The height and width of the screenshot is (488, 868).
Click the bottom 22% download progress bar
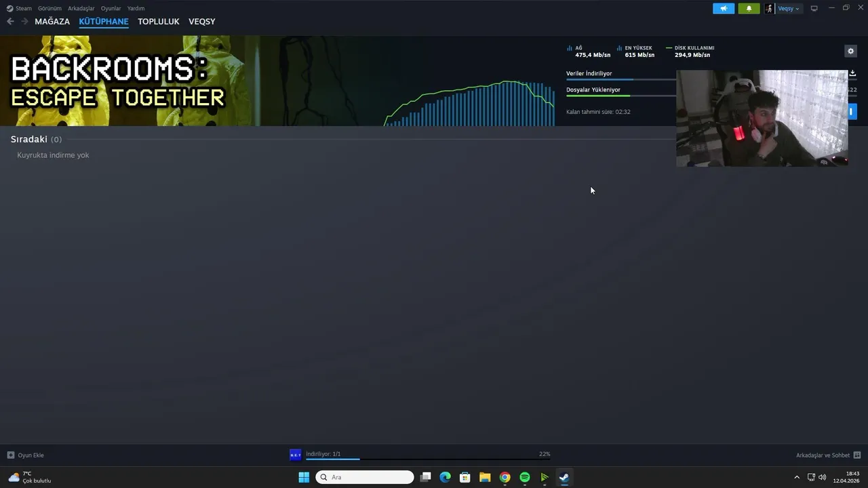click(428, 459)
